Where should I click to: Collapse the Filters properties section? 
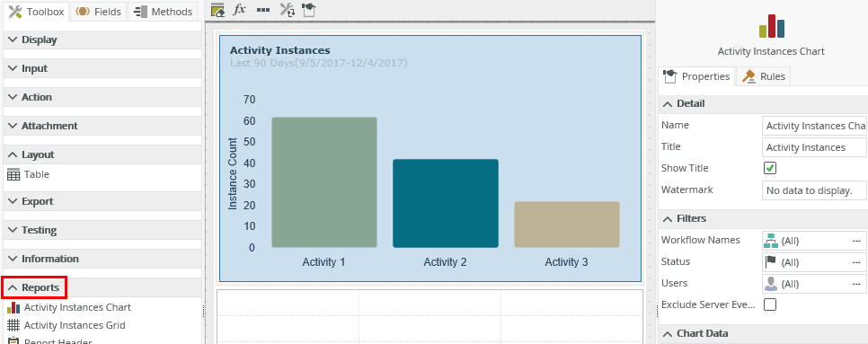[x=763, y=218]
